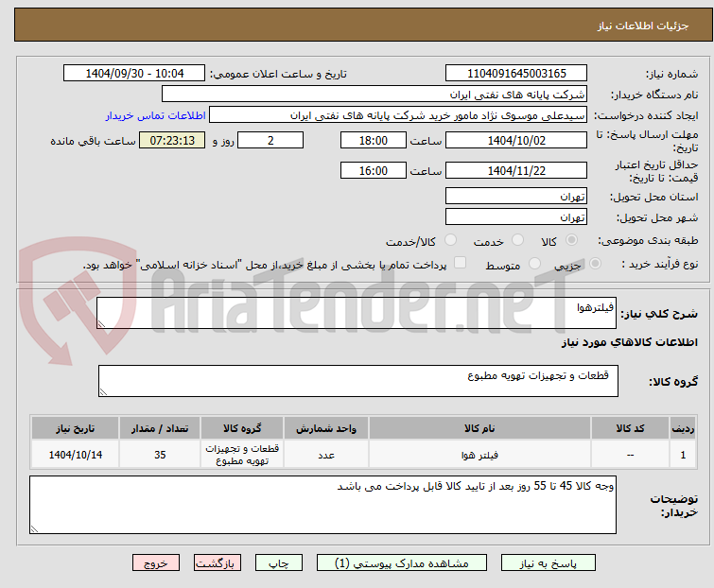Viewport: 714px width, 588px height.
Task: Click the بازگشت back button
Action: pos(218,563)
